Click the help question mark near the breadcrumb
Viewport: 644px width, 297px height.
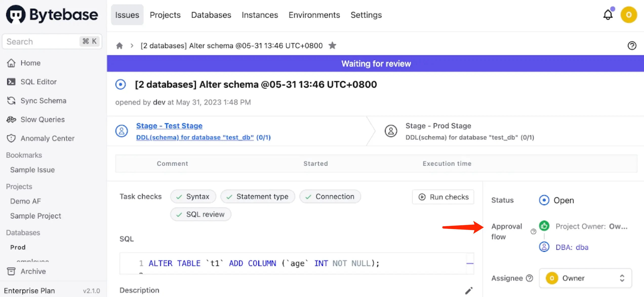pos(632,46)
